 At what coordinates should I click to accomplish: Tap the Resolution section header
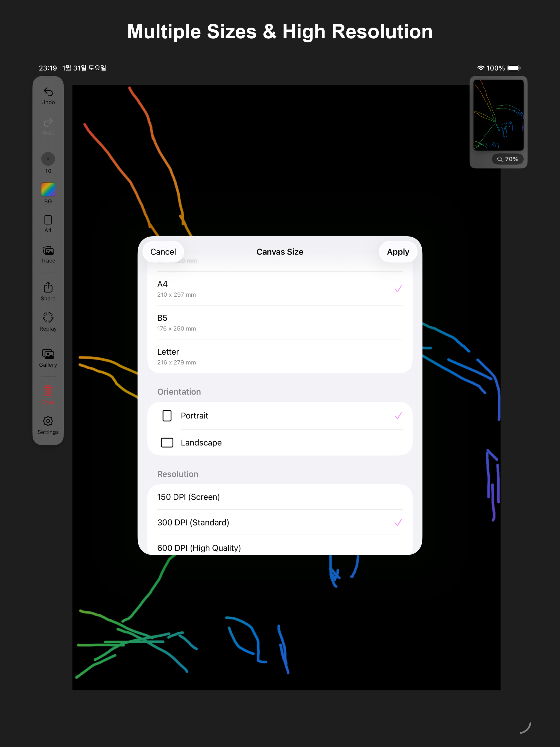click(178, 474)
